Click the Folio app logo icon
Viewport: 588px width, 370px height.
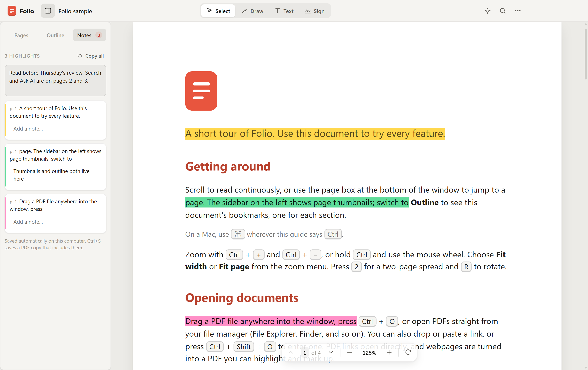coord(12,11)
